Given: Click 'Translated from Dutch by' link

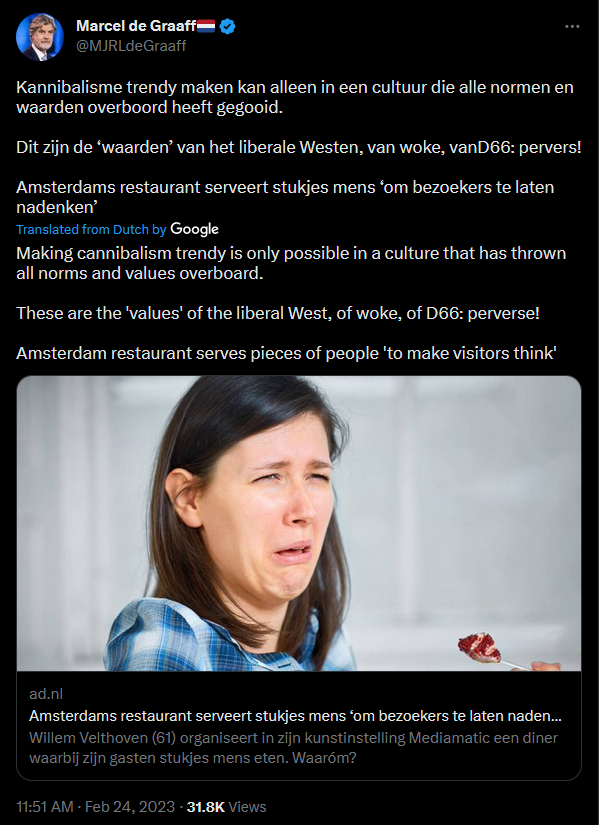Looking at the screenshot, I should 91,229.
